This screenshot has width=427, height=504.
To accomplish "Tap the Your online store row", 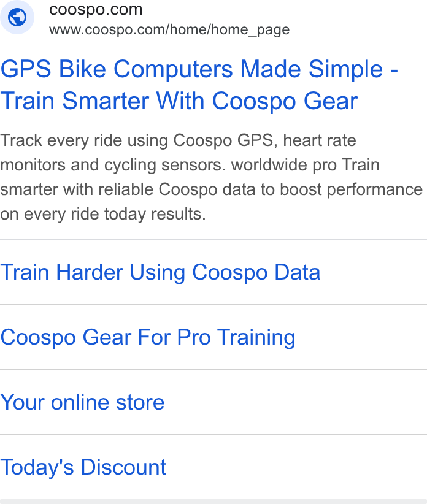I will tap(213, 402).
